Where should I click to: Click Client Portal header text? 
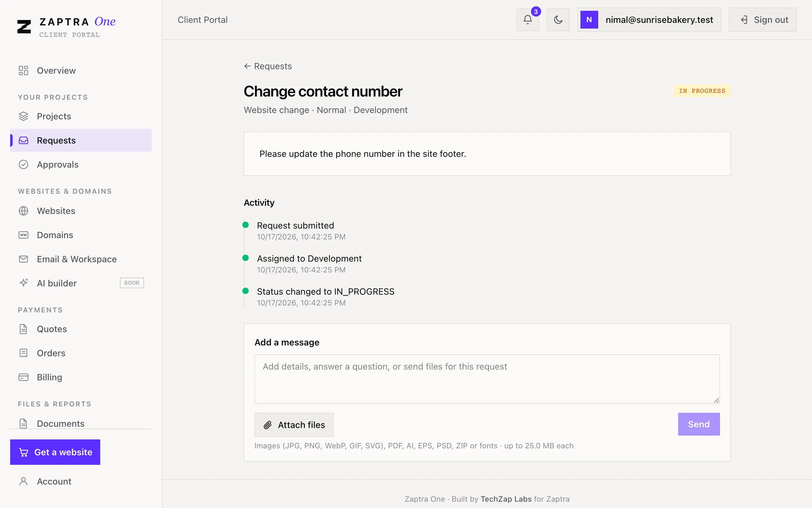click(203, 20)
